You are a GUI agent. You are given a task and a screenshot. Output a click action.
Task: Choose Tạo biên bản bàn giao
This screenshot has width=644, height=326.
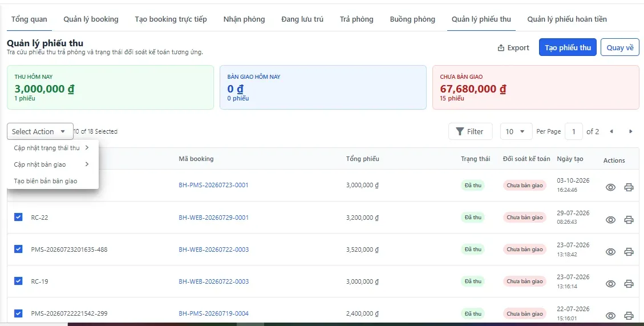click(x=52, y=181)
